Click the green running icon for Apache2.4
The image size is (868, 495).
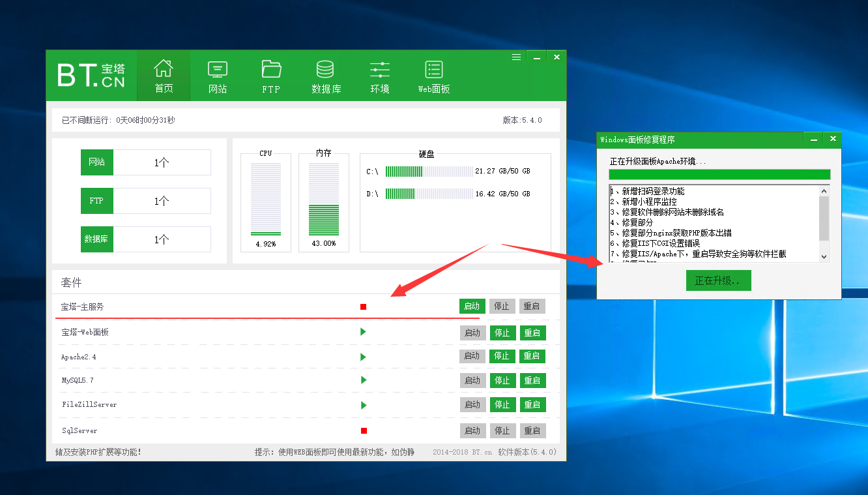[x=363, y=357]
